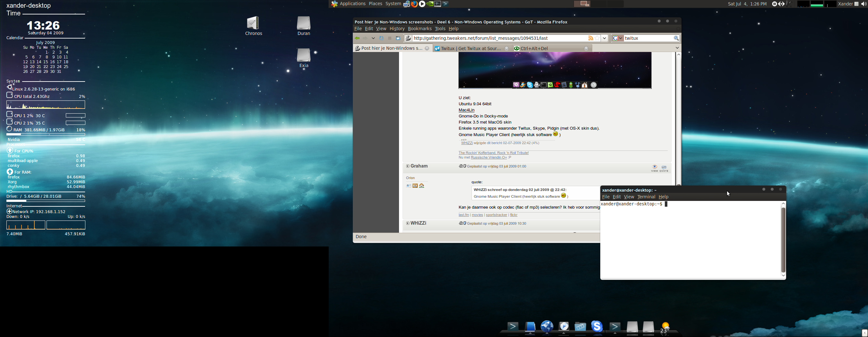Open the flickr link
Screen dimensions: 868x337
[x=514, y=215]
